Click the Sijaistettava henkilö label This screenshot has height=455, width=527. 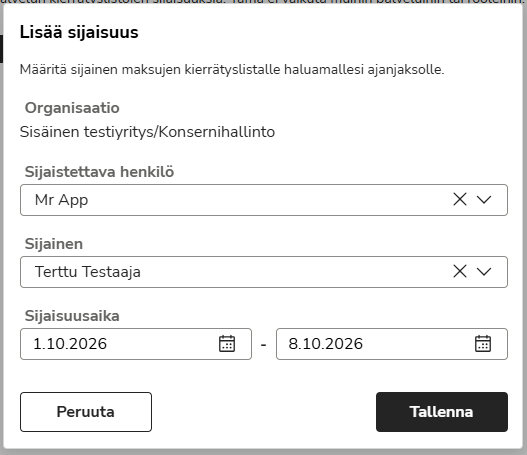point(99,172)
